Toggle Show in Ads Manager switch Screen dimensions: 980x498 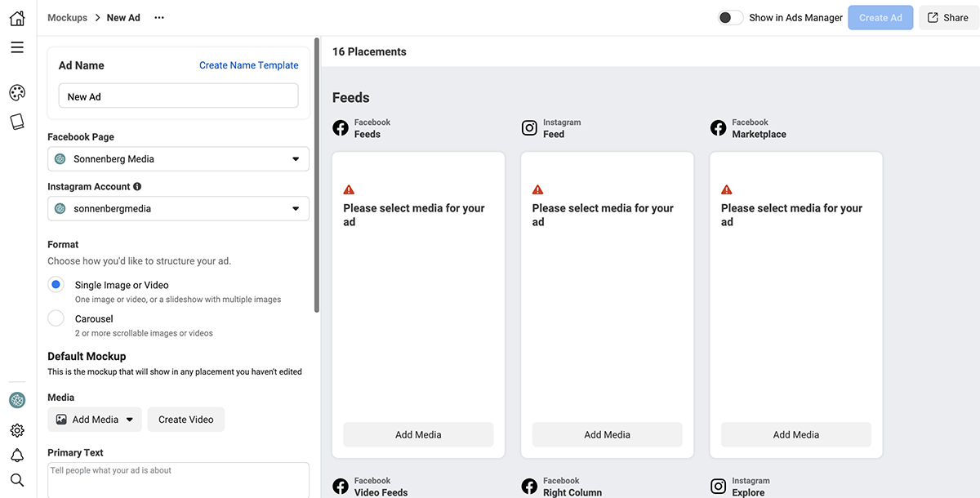(730, 18)
